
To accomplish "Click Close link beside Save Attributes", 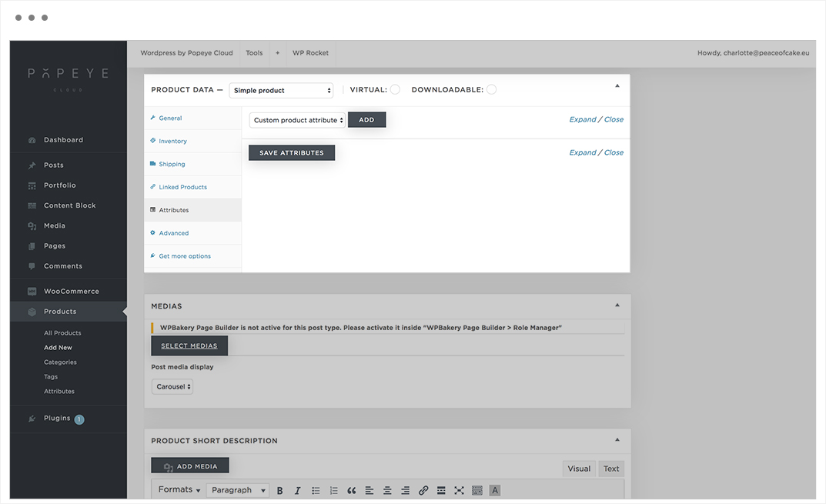I will pos(614,152).
